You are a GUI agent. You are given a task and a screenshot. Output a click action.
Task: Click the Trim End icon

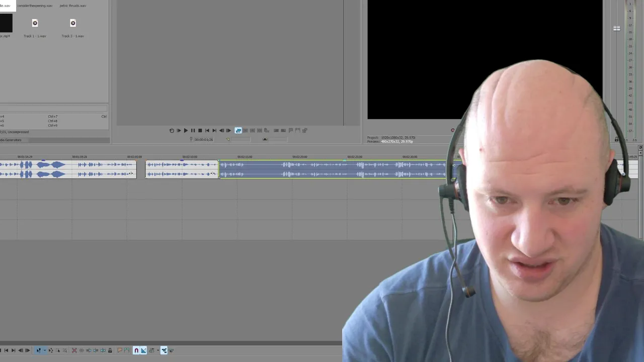tap(96, 350)
